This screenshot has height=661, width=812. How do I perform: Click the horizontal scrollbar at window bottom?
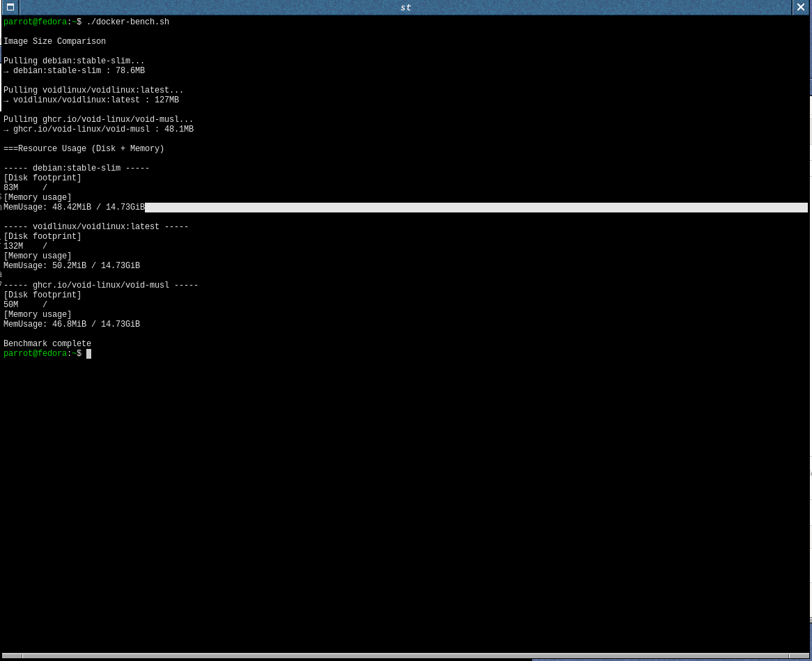click(x=405, y=656)
